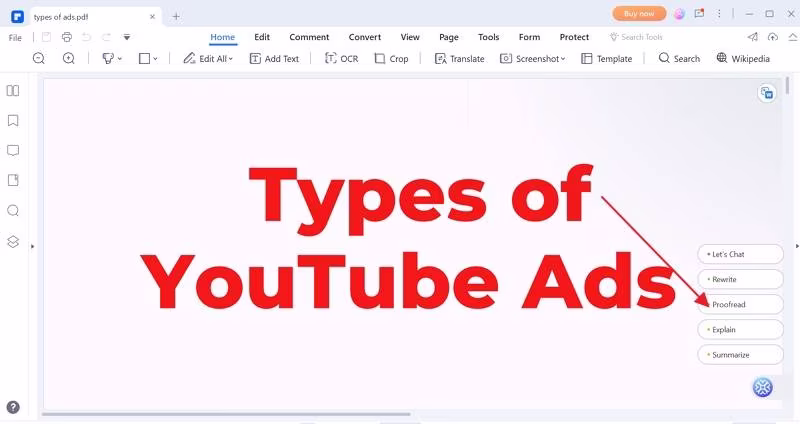
Task: Click the Undo arrow icon
Action: pyautogui.click(x=87, y=37)
